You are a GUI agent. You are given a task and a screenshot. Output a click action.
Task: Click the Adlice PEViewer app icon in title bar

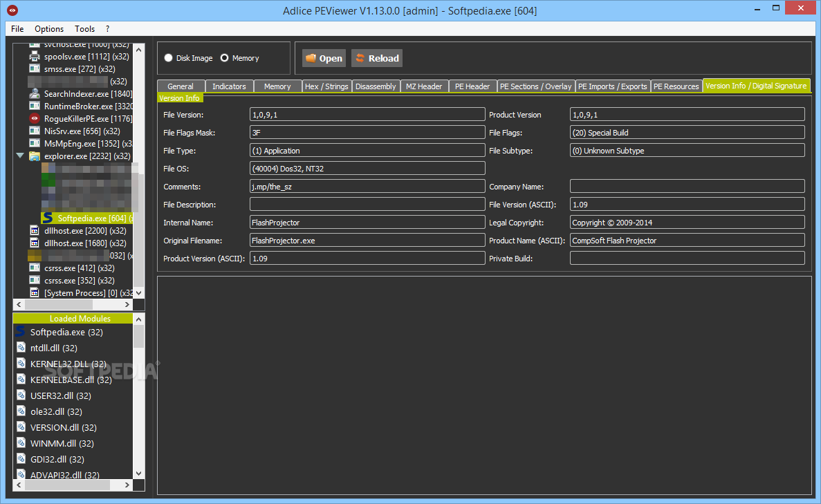pyautogui.click(x=12, y=10)
